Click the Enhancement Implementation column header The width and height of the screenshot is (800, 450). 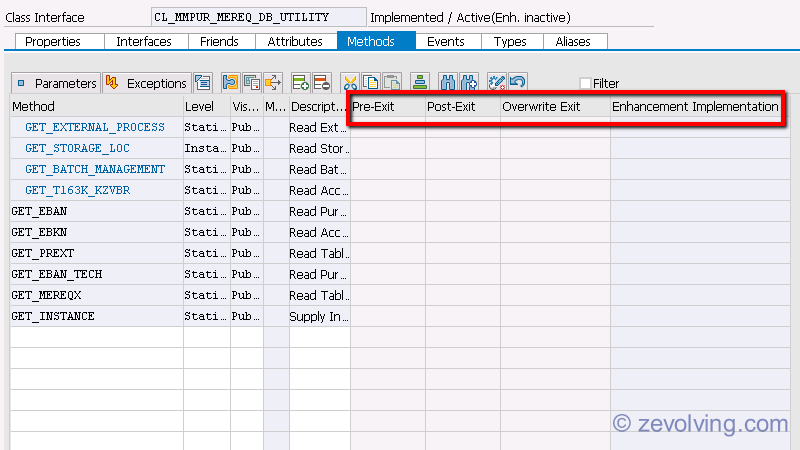[x=695, y=107]
